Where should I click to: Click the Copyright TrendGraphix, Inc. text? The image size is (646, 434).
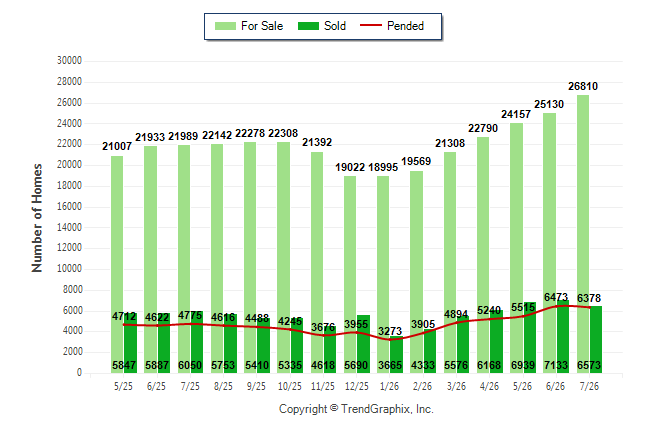pos(356,409)
